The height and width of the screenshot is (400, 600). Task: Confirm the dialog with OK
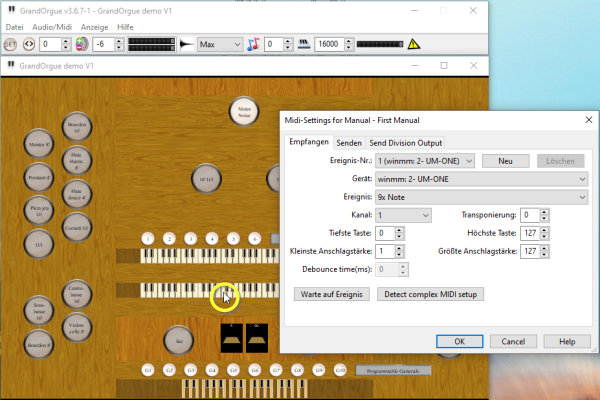coord(460,341)
